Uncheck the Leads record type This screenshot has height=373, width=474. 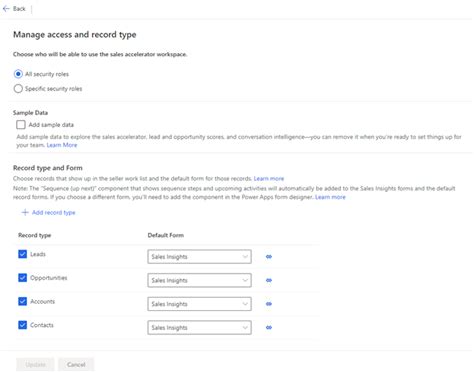(x=22, y=254)
